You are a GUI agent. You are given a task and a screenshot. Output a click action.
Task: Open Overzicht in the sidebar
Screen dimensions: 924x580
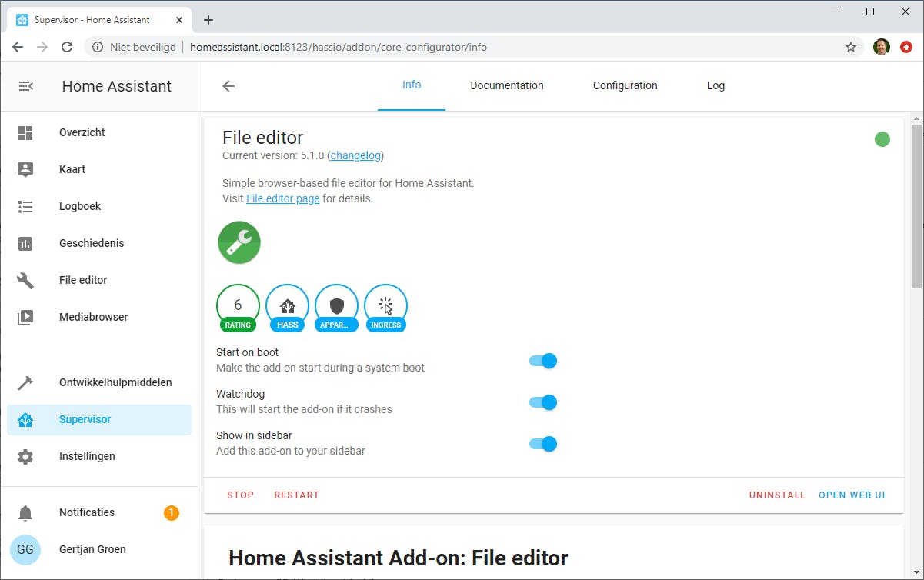point(99,132)
